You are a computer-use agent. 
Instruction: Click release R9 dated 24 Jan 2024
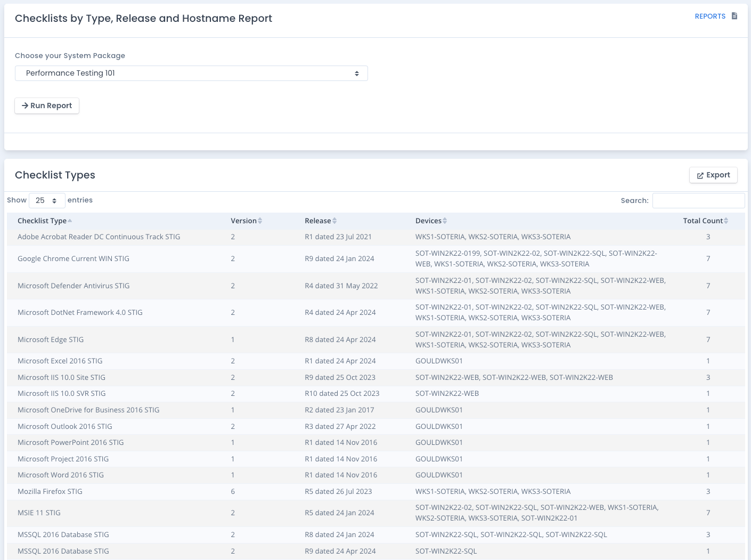[x=339, y=258]
